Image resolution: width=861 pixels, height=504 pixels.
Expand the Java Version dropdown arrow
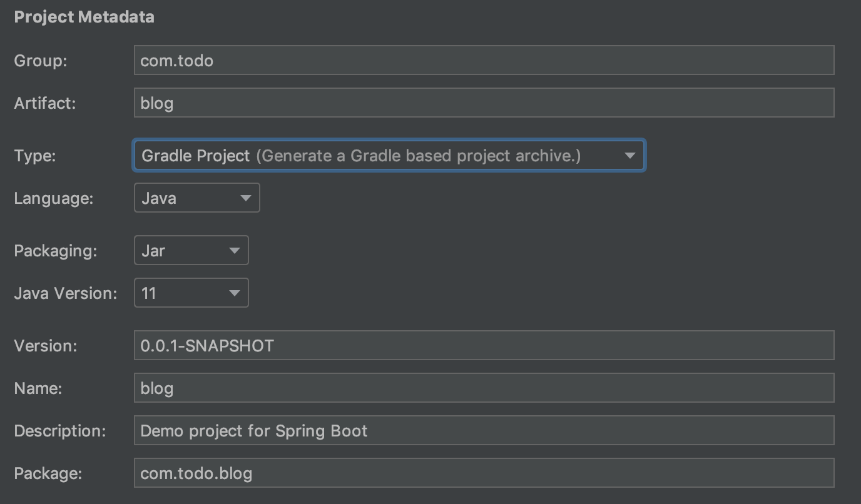click(x=234, y=293)
